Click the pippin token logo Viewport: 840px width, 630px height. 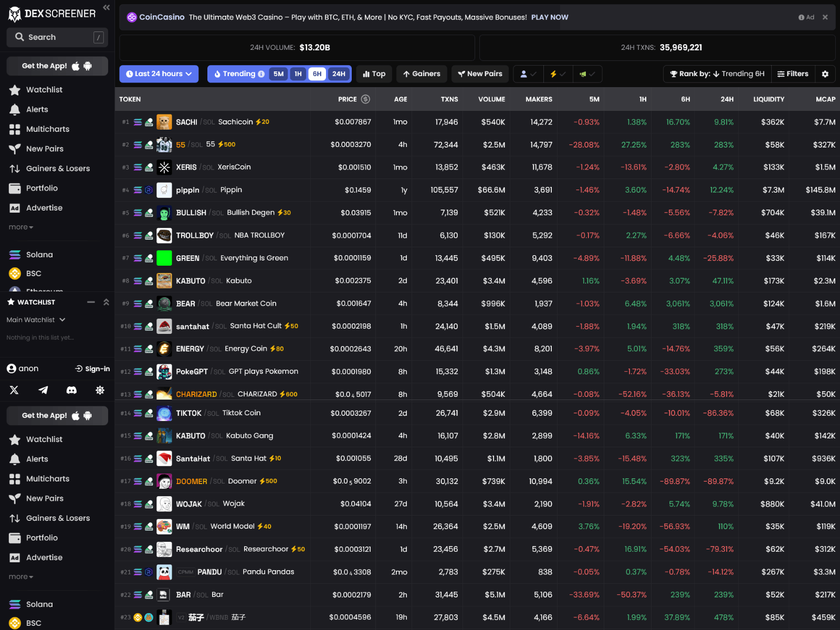click(164, 190)
